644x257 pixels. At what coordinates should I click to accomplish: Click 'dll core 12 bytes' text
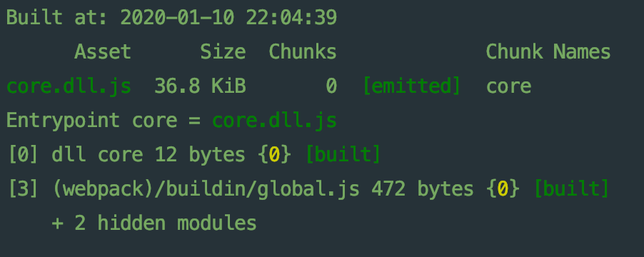149,155
